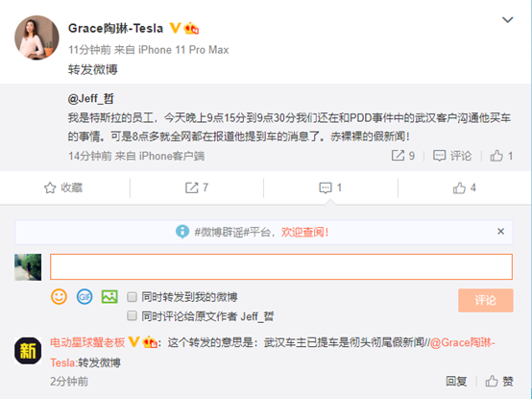Click the repost icon showing 7
This screenshot has width=532, height=399.
coord(191,187)
